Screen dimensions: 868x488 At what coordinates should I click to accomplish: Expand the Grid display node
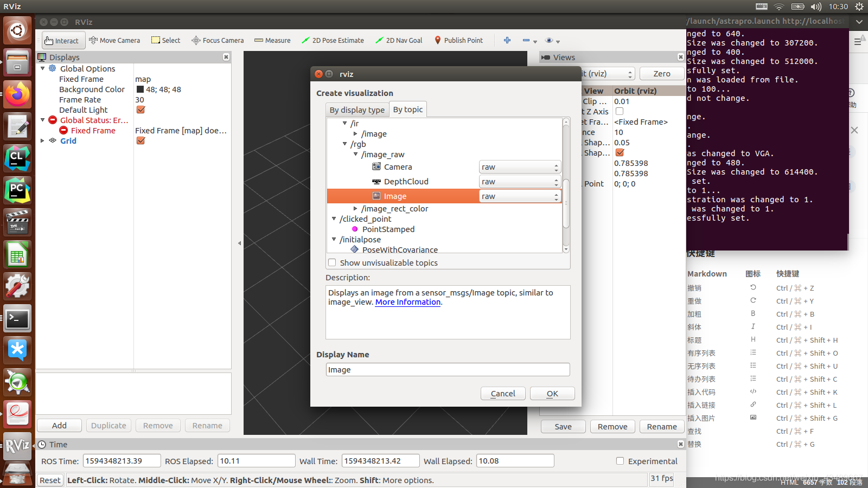coord(43,141)
